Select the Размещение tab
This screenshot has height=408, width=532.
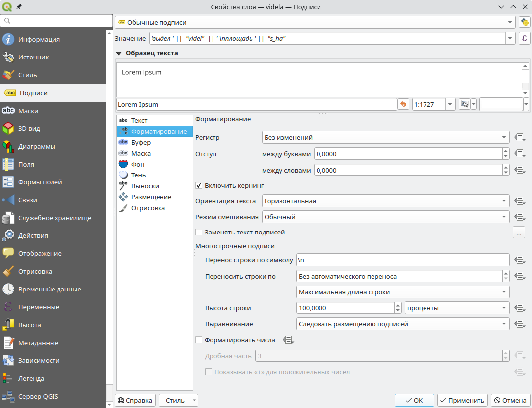pyautogui.click(x=155, y=197)
